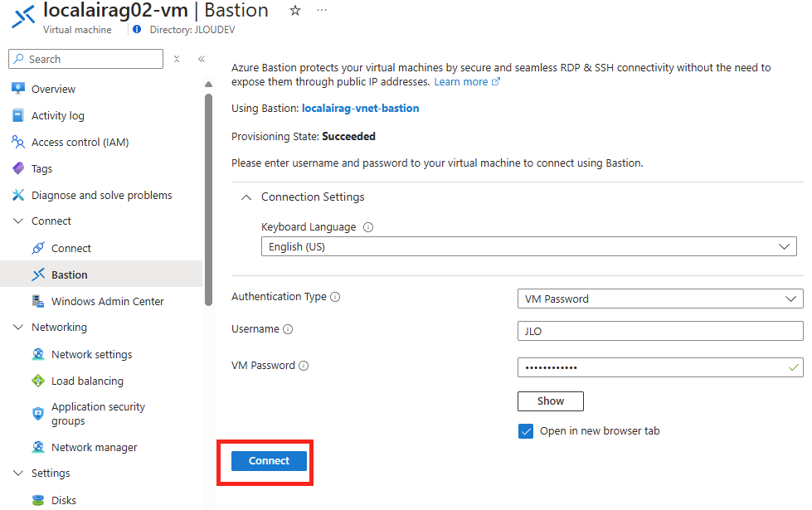
Task: Click the Disks icon
Action: [x=38, y=500]
